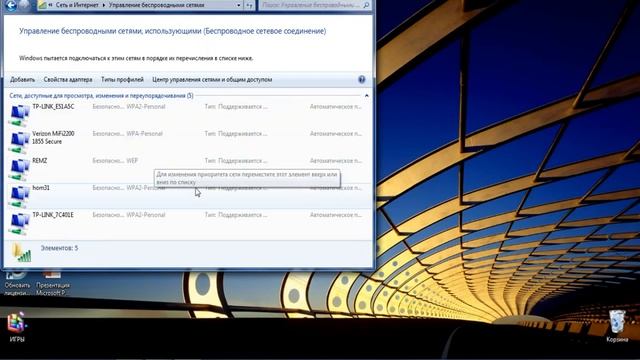Click the 'Элементов: 5' status text
The width and height of the screenshot is (640, 360).
coord(59,248)
